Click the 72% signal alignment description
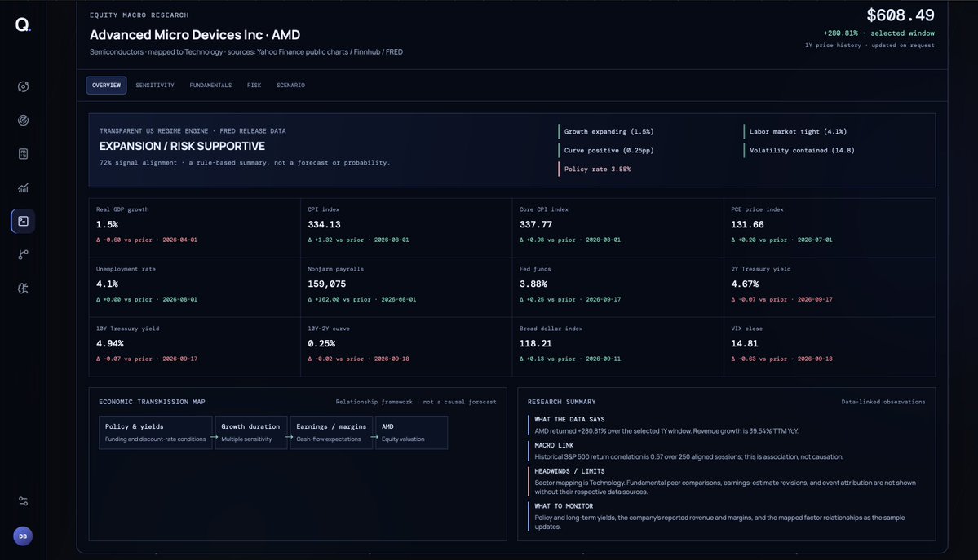978x560 pixels. tap(245, 163)
